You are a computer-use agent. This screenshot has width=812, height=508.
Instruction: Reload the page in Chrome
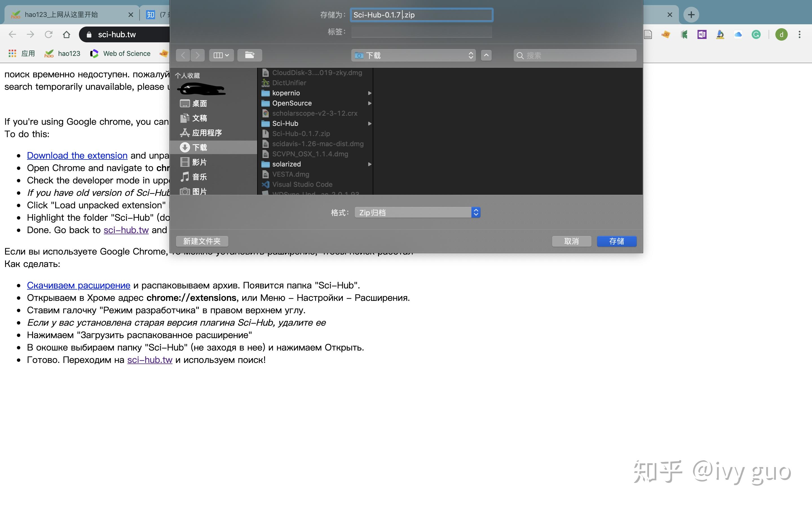pyautogui.click(x=49, y=34)
